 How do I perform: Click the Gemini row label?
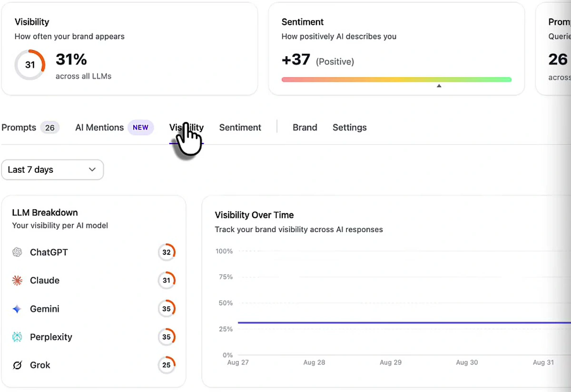45,309
